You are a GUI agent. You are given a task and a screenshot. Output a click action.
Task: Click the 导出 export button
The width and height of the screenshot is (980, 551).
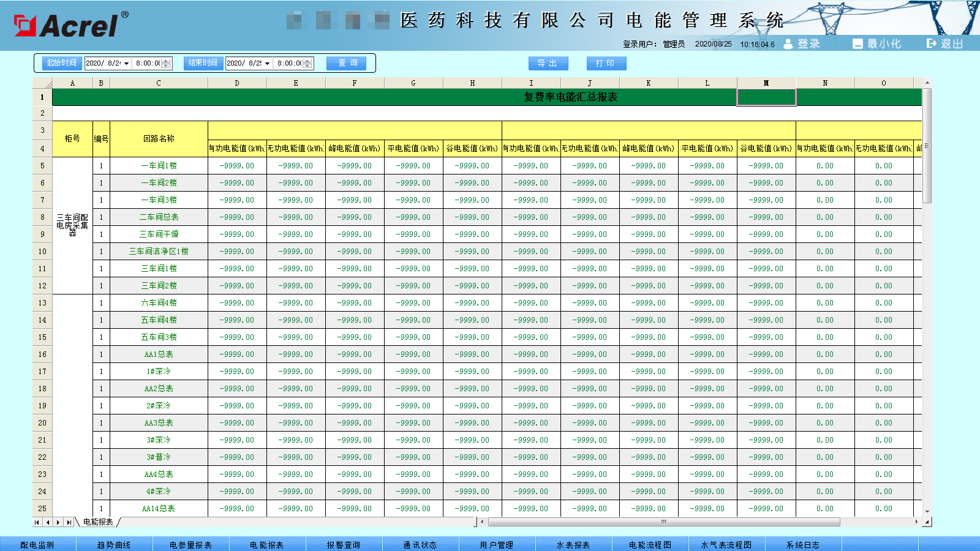(x=548, y=63)
